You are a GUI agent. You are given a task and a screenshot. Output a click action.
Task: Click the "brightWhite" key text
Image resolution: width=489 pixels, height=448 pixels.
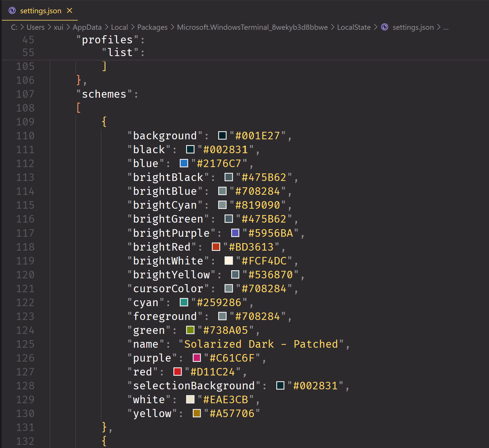[x=168, y=261]
